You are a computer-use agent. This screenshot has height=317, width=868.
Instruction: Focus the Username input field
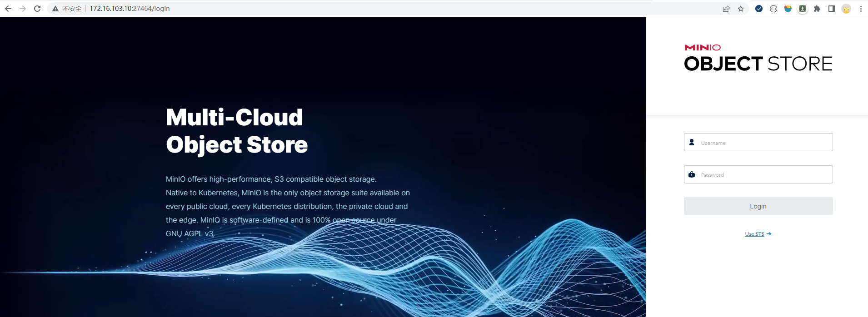point(758,142)
